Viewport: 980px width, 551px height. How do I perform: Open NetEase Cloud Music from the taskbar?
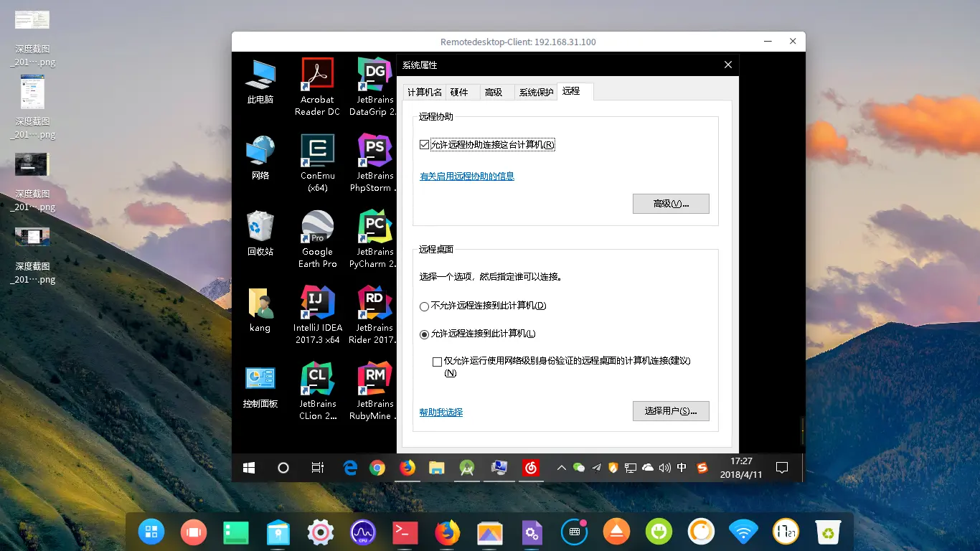click(529, 468)
